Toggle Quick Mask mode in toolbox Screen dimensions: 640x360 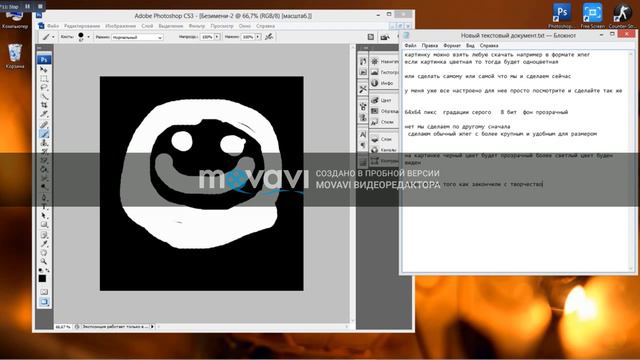[x=44, y=292]
